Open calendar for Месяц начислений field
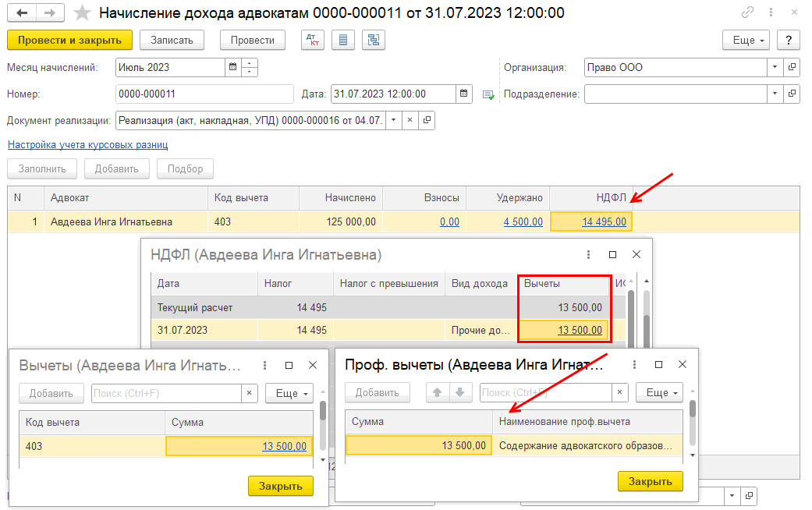Screen dimensions: 812x510 232,68
